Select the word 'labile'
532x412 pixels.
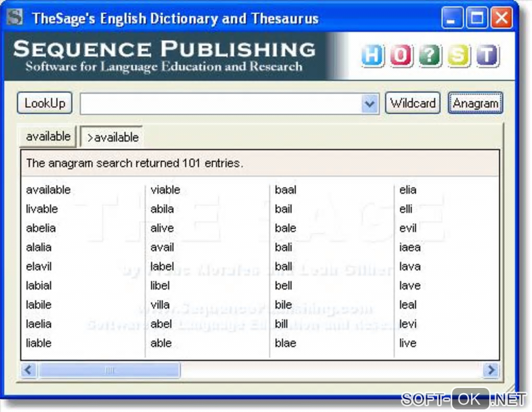tap(39, 304)
